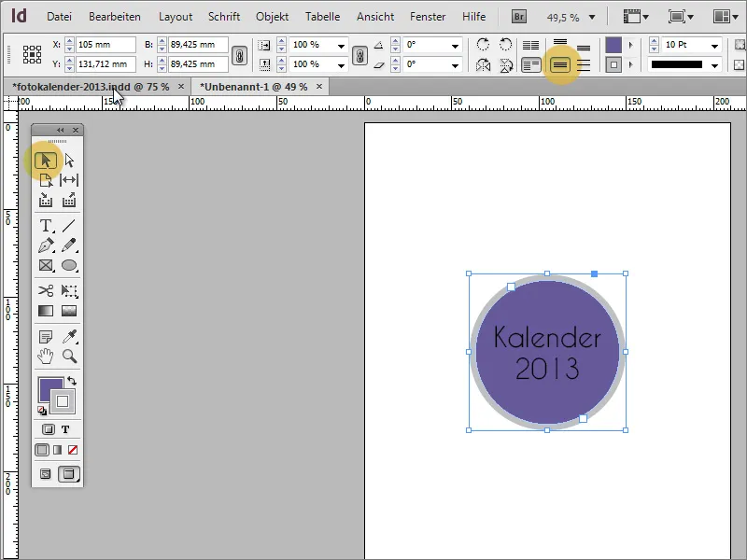Click the purple fill swatch in tools panel
This screenshot has width=747, height=560.
pos(48,386)
